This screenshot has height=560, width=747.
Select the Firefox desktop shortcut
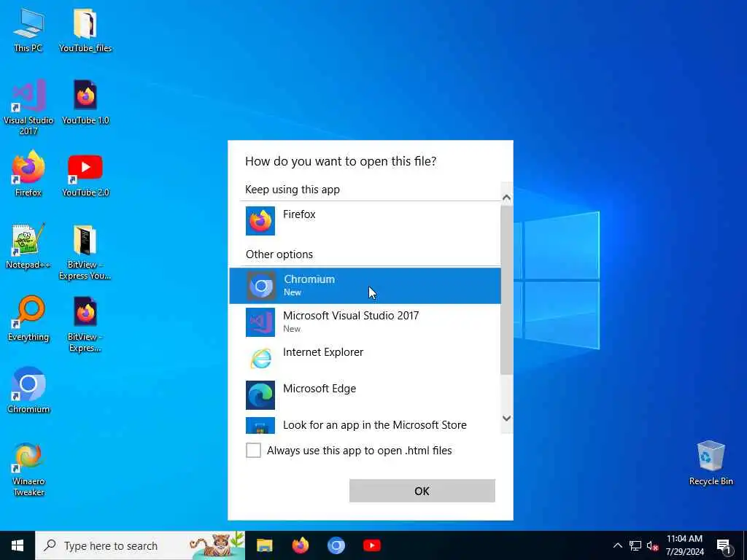click(28, 174)
